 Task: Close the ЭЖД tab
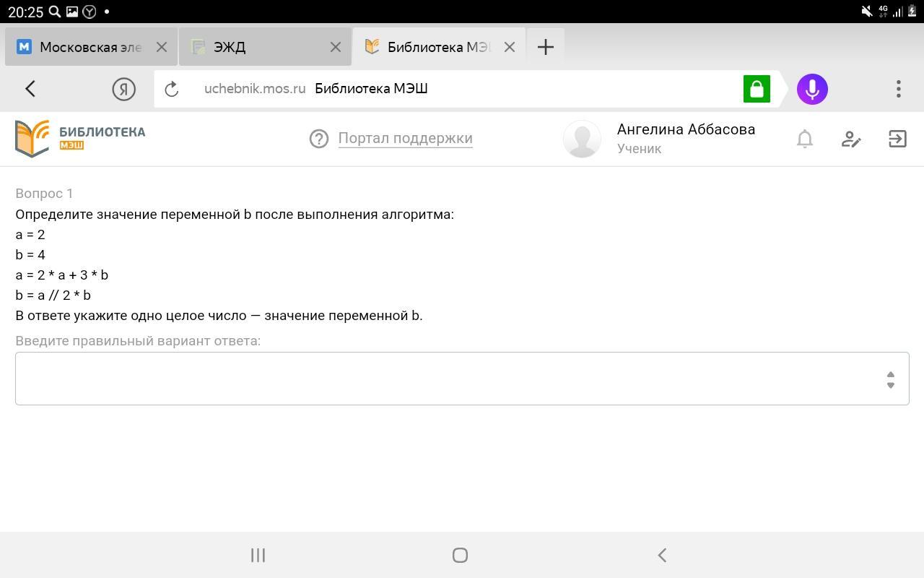pyautogui.click(x=336, y=47)
